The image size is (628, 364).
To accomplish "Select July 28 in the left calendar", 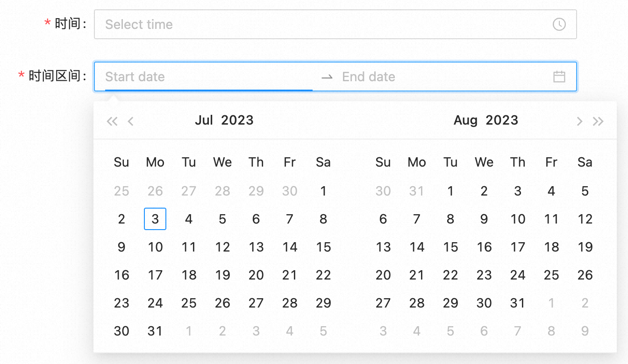I will tap(290, 303).
